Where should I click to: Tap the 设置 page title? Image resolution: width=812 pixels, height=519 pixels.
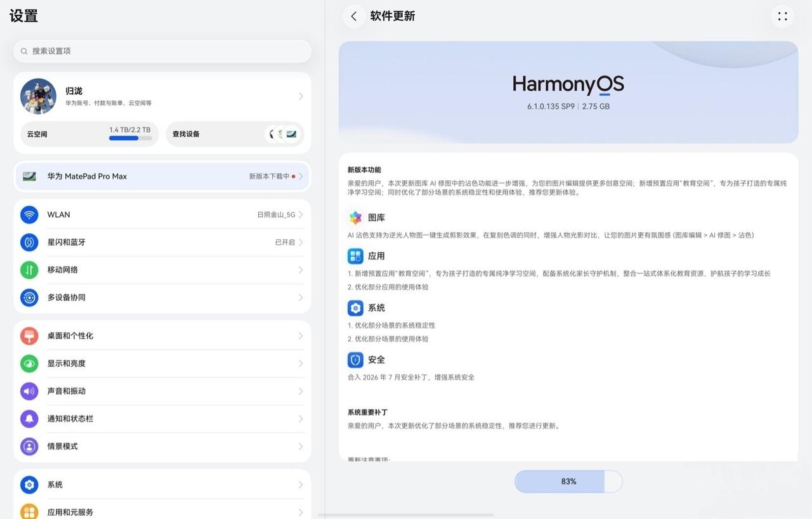click(x=23, y=16)
